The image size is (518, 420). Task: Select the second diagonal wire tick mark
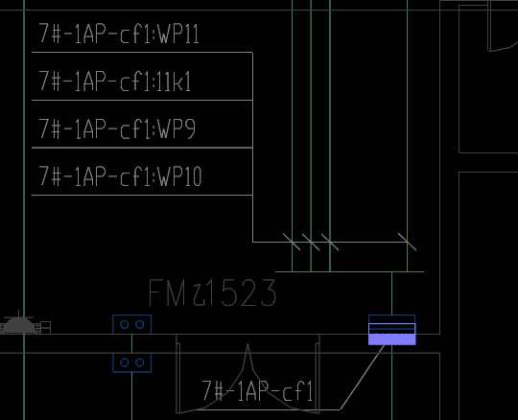pos(311,242)
